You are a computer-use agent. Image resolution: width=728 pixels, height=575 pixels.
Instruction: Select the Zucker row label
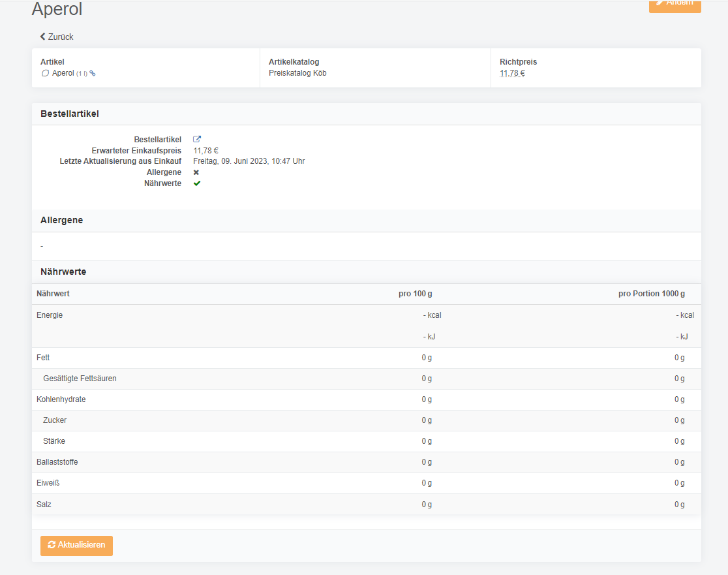pos(55,420)
